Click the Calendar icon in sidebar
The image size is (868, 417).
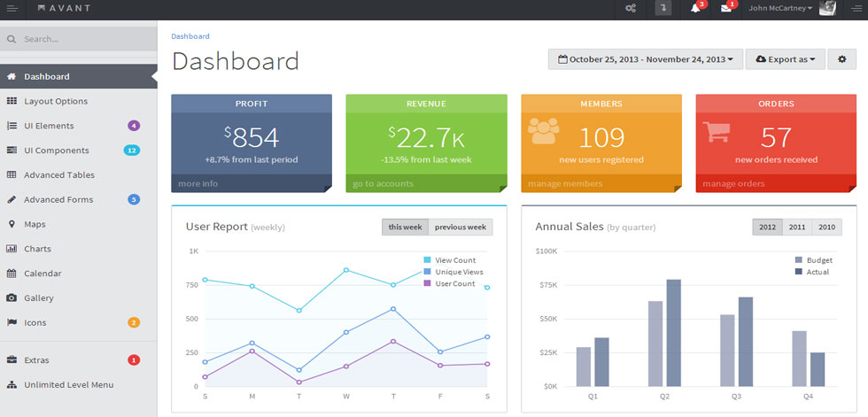tap(12, 274)
